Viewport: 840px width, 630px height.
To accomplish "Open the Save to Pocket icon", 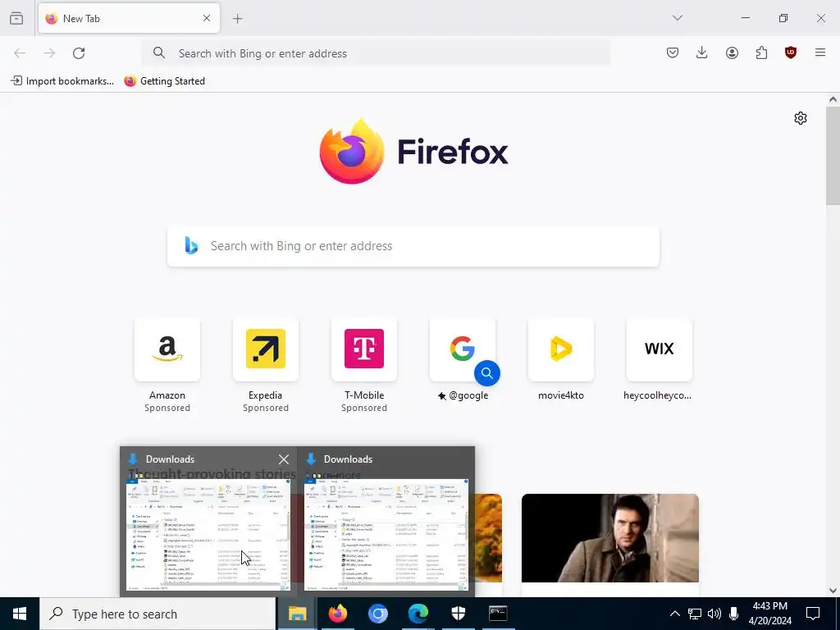I will 673,52.
